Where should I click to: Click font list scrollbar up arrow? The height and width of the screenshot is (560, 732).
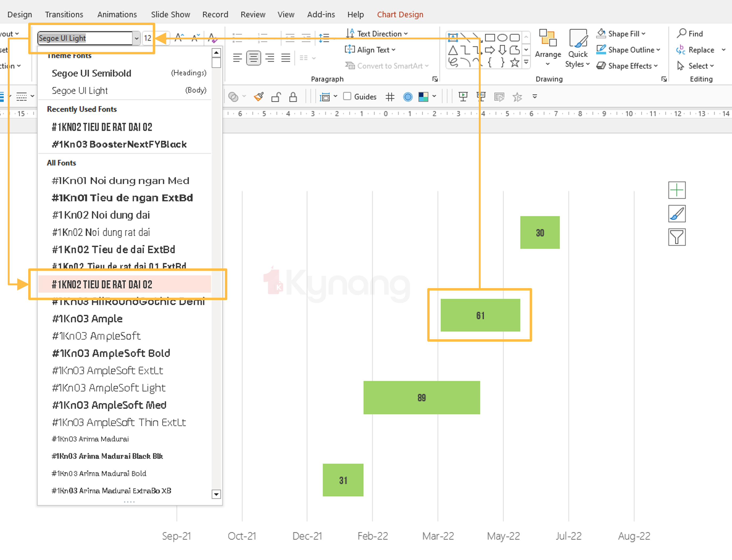click(x=216, y=53)
